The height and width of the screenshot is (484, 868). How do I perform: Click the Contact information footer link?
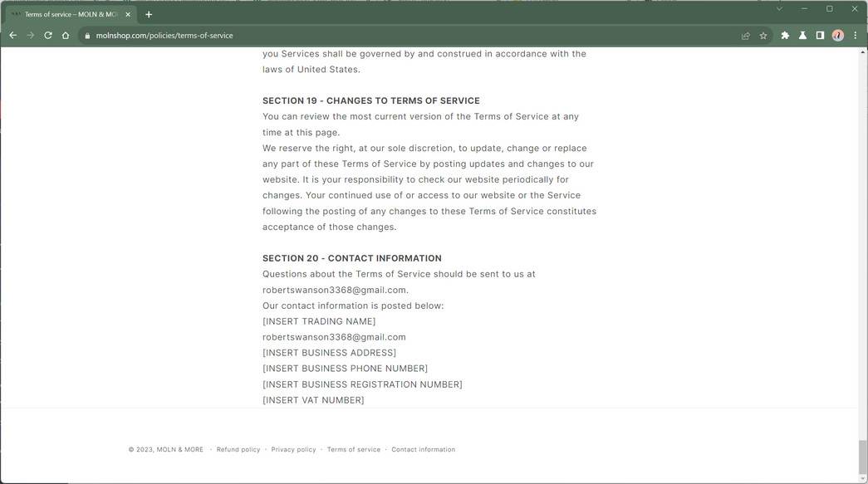[x=424, y=449]
